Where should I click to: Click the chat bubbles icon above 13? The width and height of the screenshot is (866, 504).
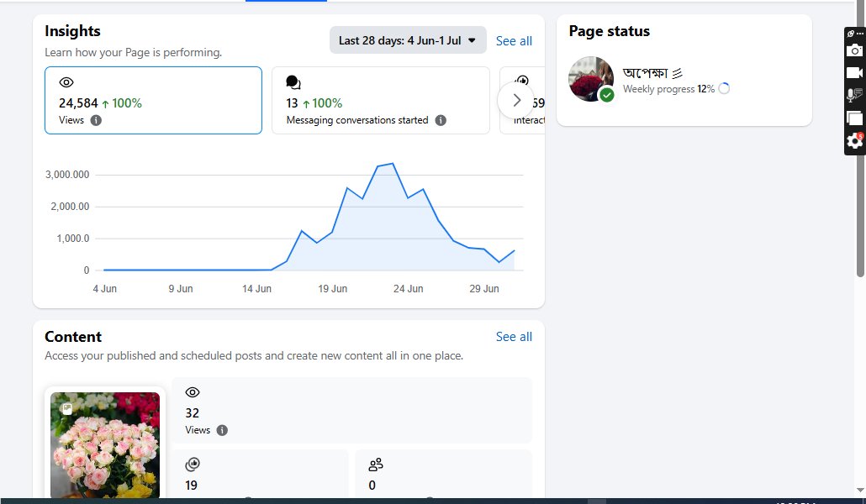pos(293,82)
